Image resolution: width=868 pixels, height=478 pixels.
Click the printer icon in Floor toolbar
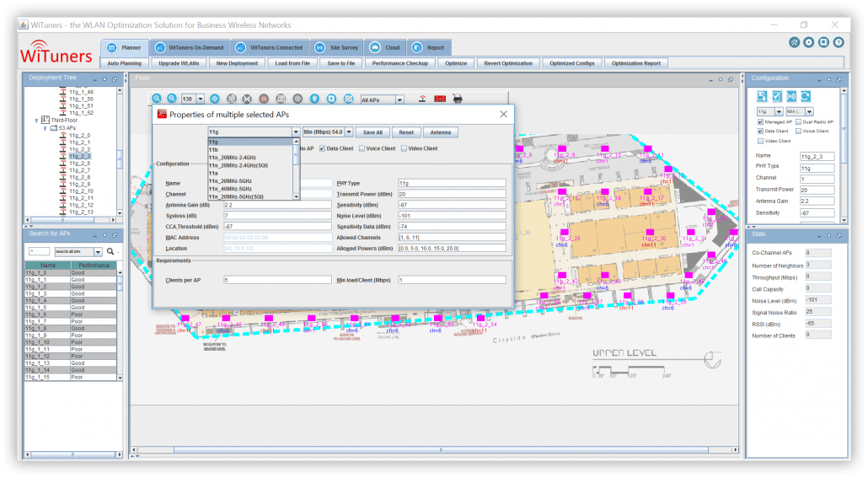tap(458, 99)
